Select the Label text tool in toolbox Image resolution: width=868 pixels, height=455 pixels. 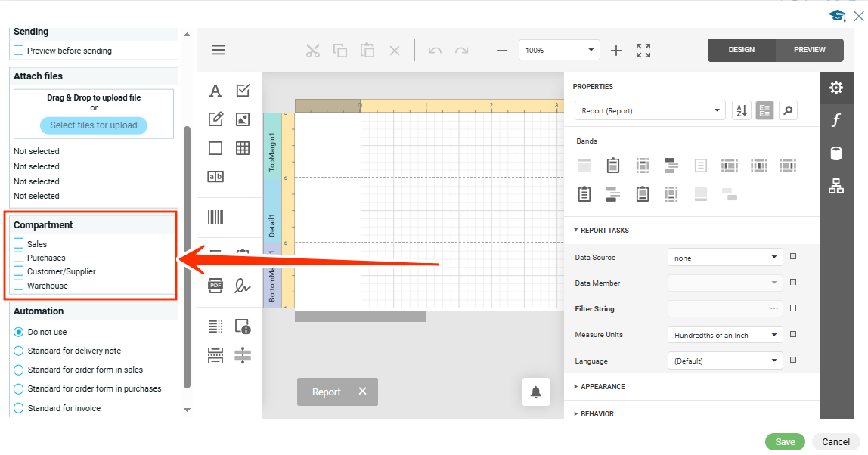(x=215, y=91)
